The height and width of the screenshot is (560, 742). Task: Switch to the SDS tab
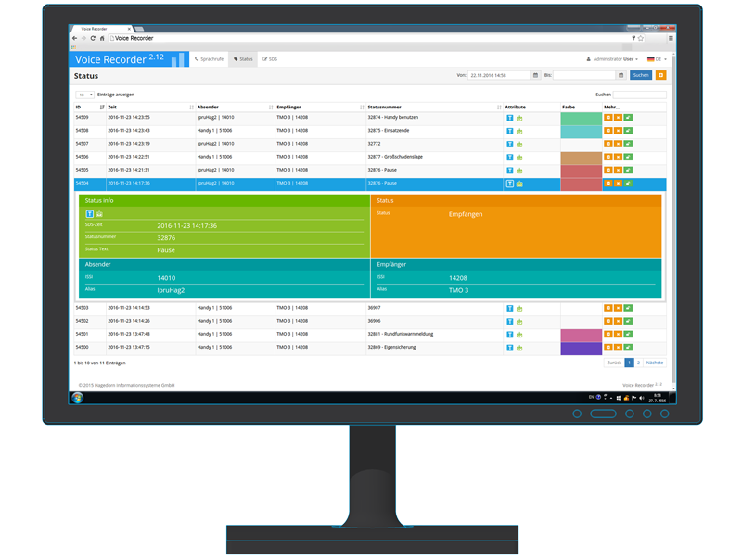pyautogui.click(x=270, y=59)
